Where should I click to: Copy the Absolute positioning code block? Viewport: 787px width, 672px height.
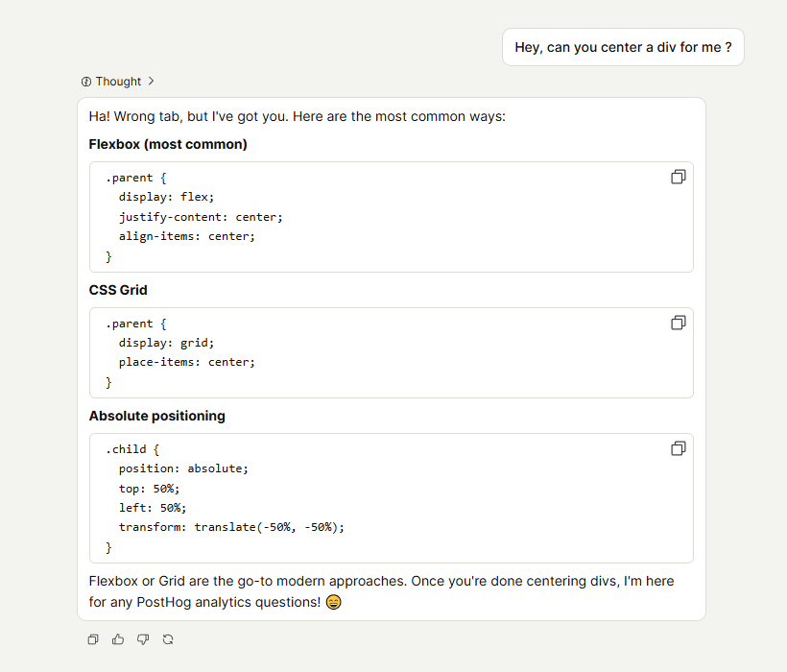coord(679,448)
